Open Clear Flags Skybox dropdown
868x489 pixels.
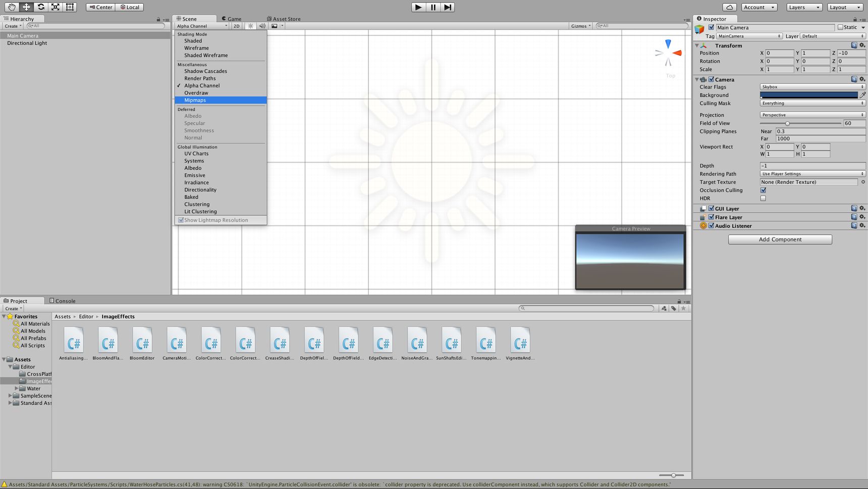812,87
